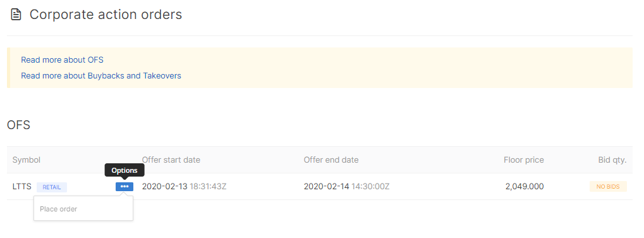Viewport: 644px width, 238px height.
Task: Click the document icon beside Corporate action orders
Action: tap(16, 15)
